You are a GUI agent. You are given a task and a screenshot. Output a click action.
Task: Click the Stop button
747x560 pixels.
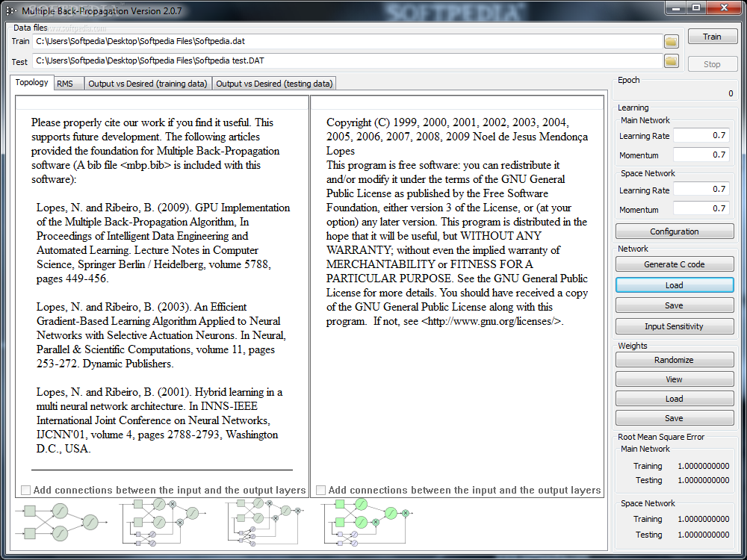(712, 64)
